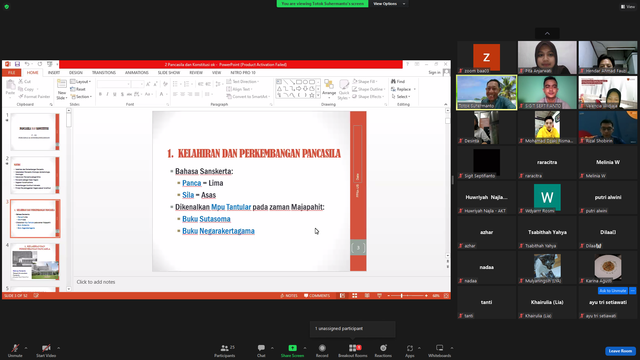640x360 pixels.
Task: Open the Shape Fill dropdown
Action: pos(365,82)
